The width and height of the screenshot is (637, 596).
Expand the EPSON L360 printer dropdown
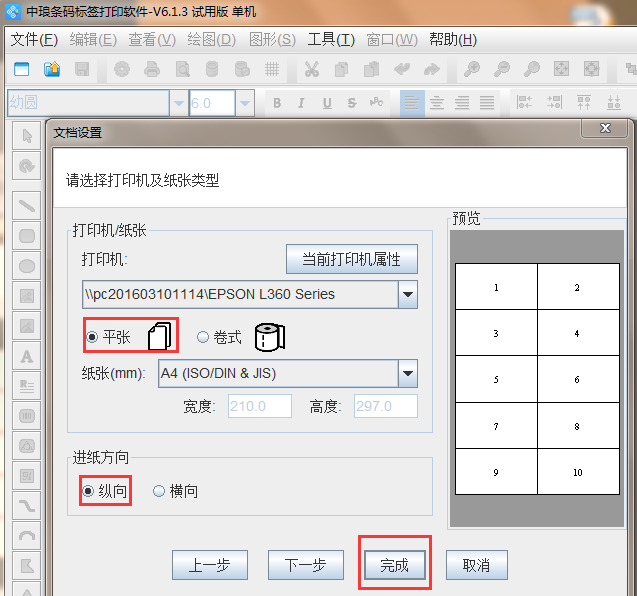click(407, 295)
